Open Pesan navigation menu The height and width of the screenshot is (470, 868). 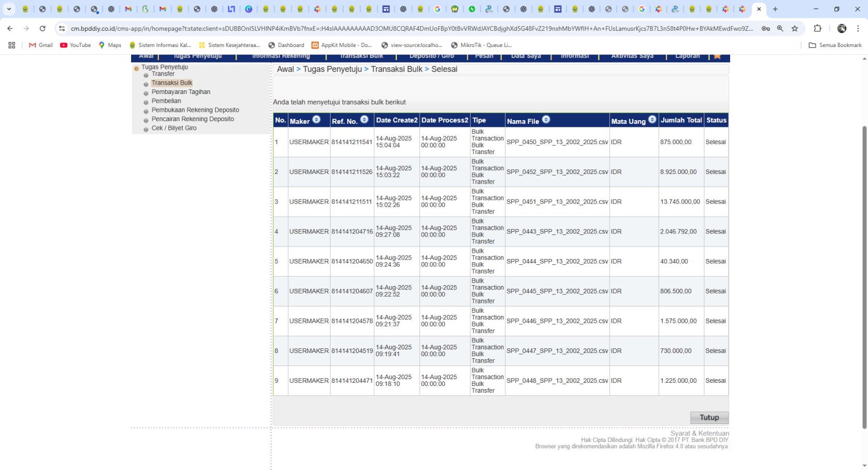point(484,56)
